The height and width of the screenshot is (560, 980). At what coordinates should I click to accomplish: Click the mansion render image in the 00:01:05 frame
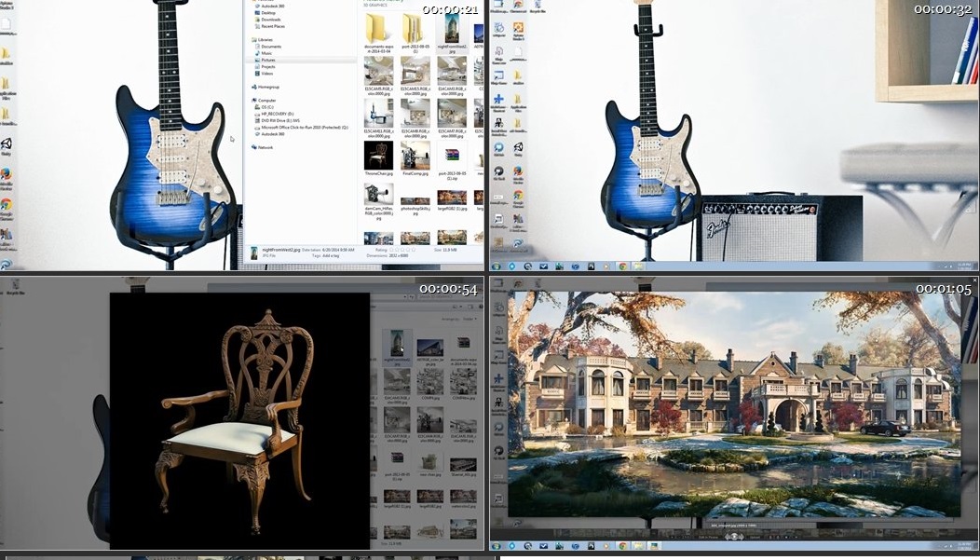734,403
